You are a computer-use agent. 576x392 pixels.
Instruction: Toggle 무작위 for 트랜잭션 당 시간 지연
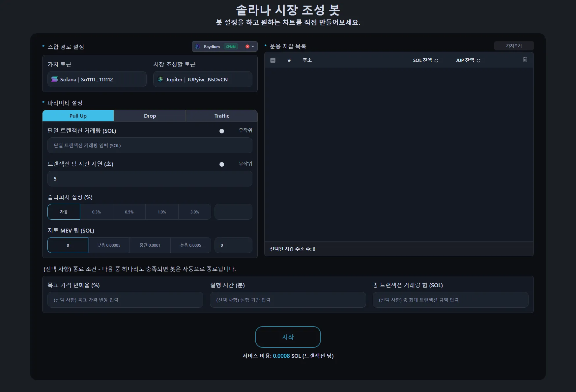(x=222, y=164)
